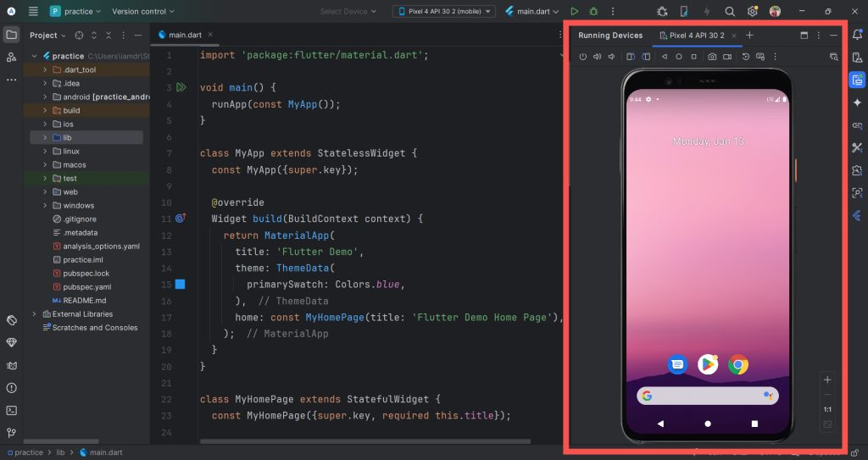The width and height of the screenshot is (868, 460).
Task: Open Notifications bell in right sidebar
Action: tap(858, 35)
